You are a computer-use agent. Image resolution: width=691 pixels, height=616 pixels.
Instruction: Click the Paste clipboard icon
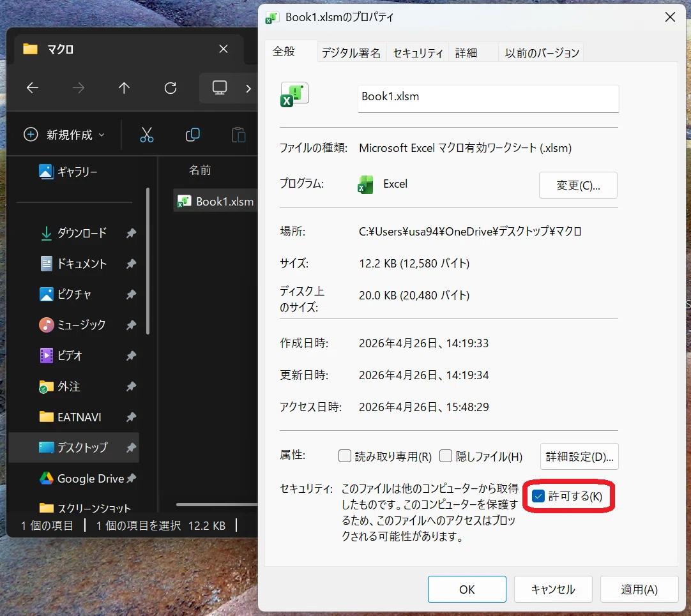[x=238, y=135]
